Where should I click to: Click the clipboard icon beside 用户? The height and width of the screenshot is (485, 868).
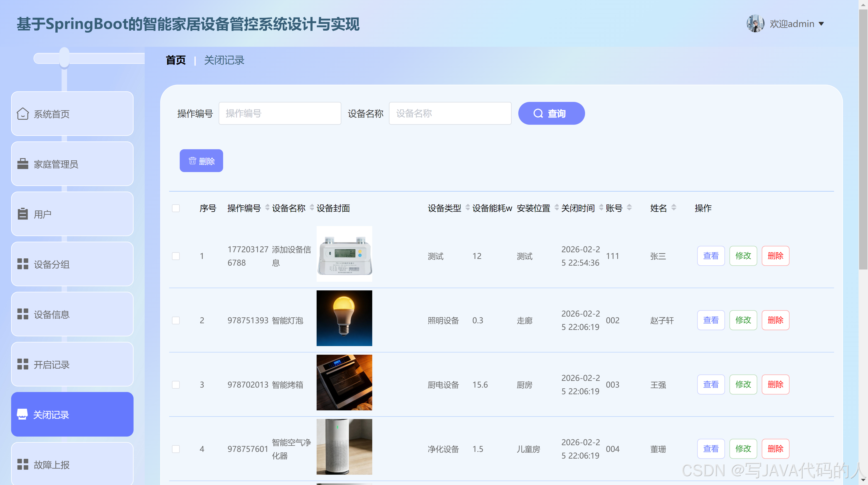pos(23,214)
